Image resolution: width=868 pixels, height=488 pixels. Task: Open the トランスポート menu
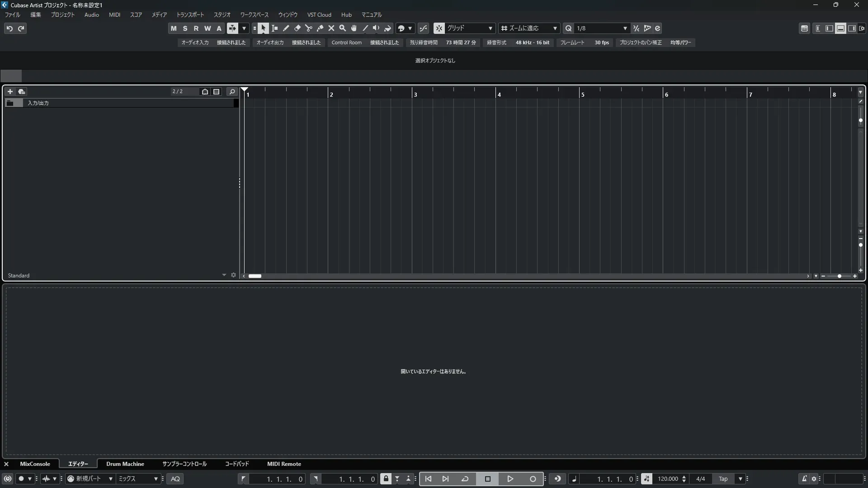point(190,15)
